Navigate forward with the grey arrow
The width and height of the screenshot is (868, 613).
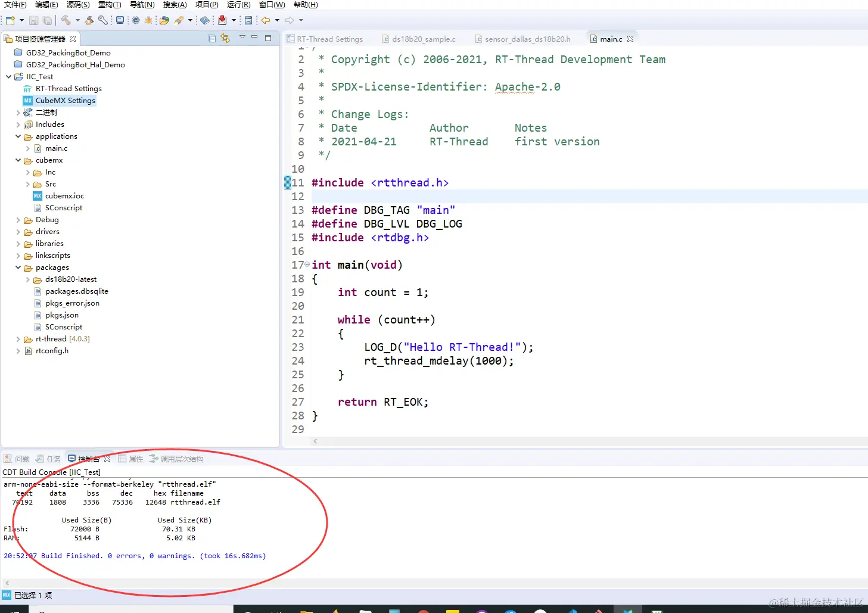click(290, 20)
